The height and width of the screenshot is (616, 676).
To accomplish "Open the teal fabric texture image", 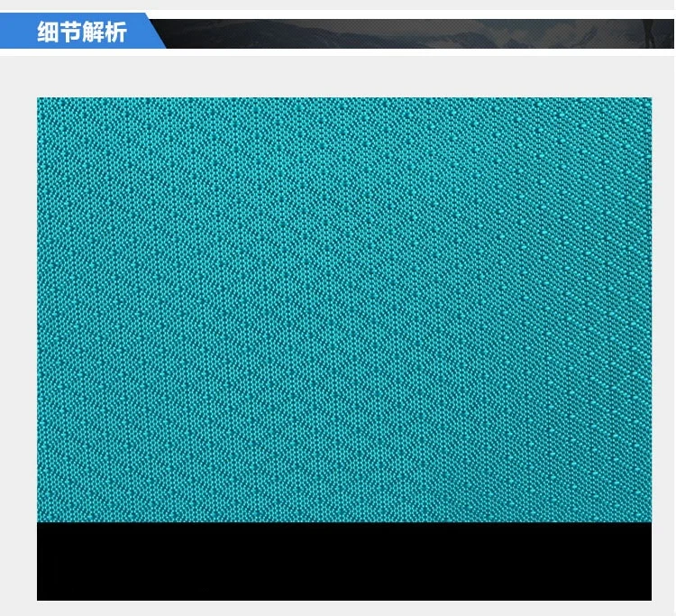I will [344, 309].
